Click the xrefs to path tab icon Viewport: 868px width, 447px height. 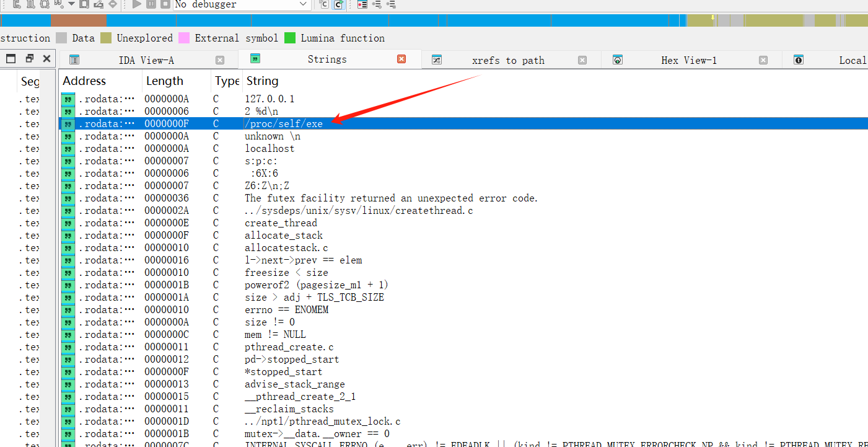coord(436,60)
